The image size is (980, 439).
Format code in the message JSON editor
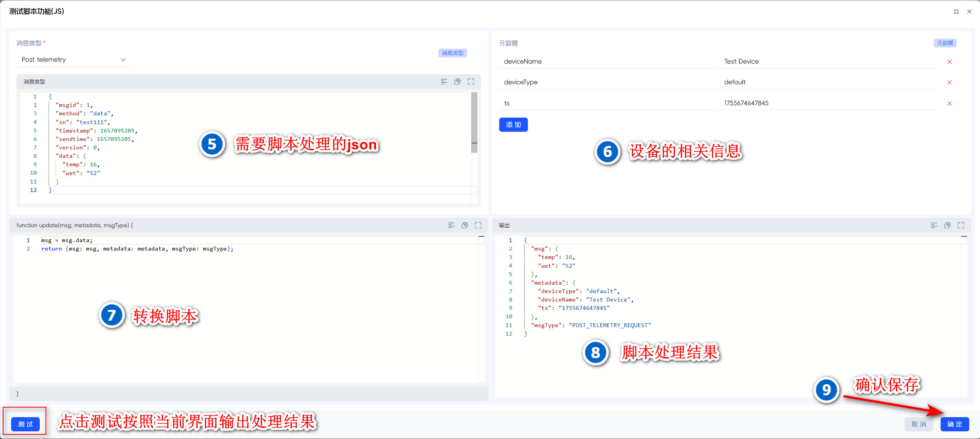(444, 82)
